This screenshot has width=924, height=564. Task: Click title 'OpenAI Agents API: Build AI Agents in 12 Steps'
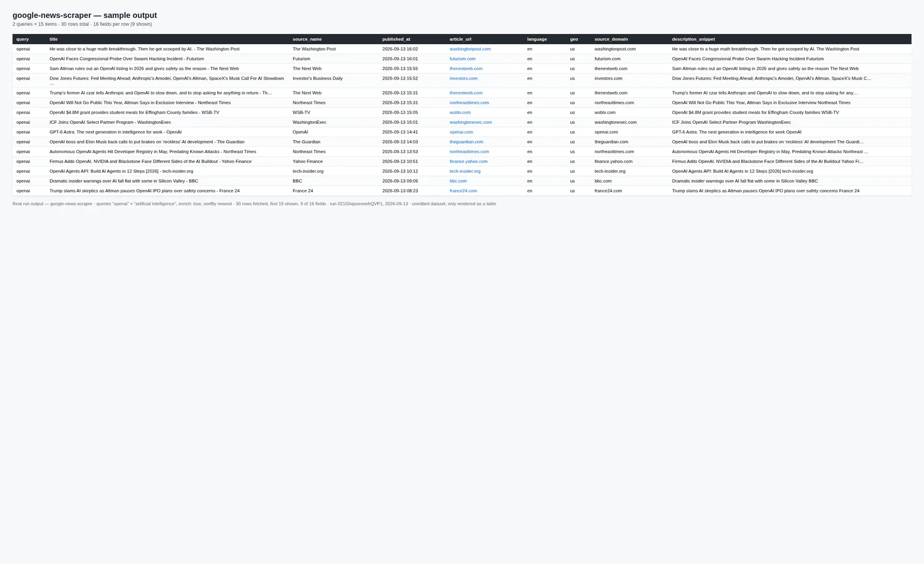tap(122, 171)
